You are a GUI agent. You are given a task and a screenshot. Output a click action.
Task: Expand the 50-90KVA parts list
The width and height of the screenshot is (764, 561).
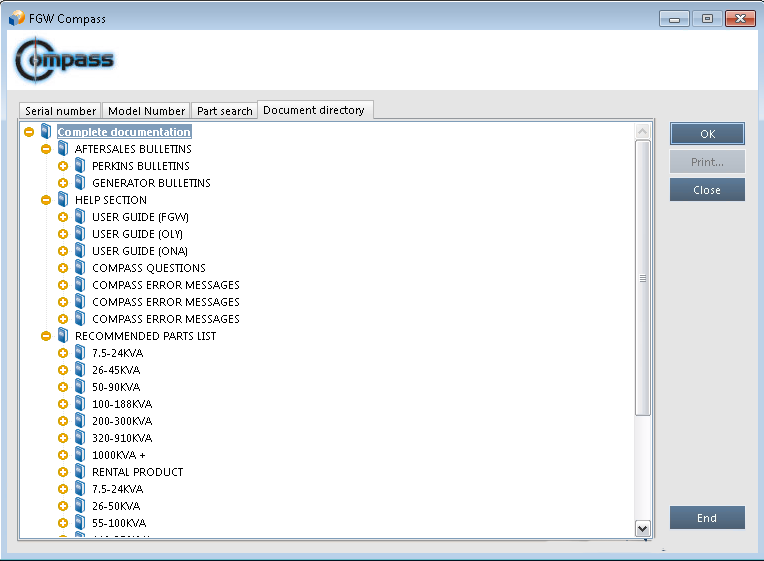[63, 387]
